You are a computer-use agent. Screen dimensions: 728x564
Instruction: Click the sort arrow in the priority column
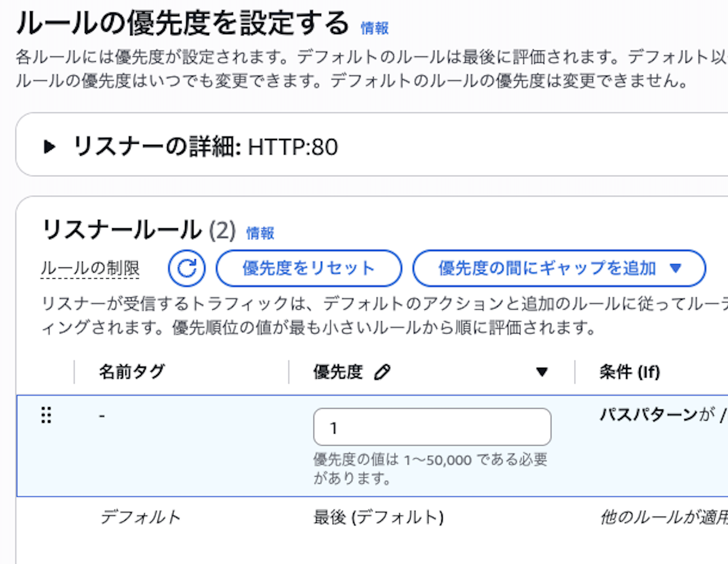coord(542,371)
